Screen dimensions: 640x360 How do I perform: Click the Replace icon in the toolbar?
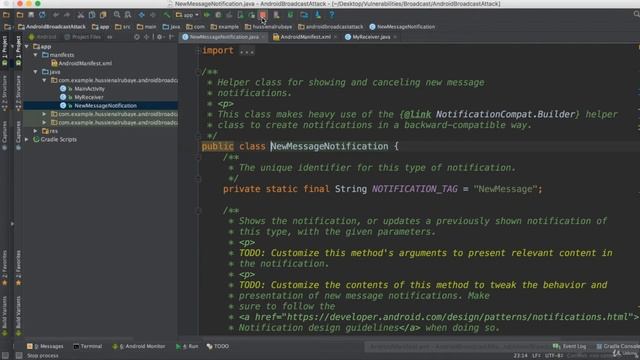128,15
